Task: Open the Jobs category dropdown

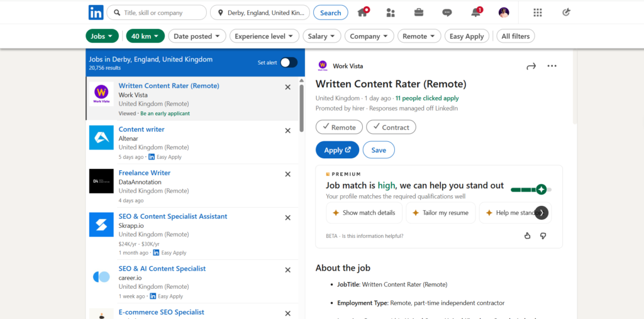Action: tap(102, 36)
